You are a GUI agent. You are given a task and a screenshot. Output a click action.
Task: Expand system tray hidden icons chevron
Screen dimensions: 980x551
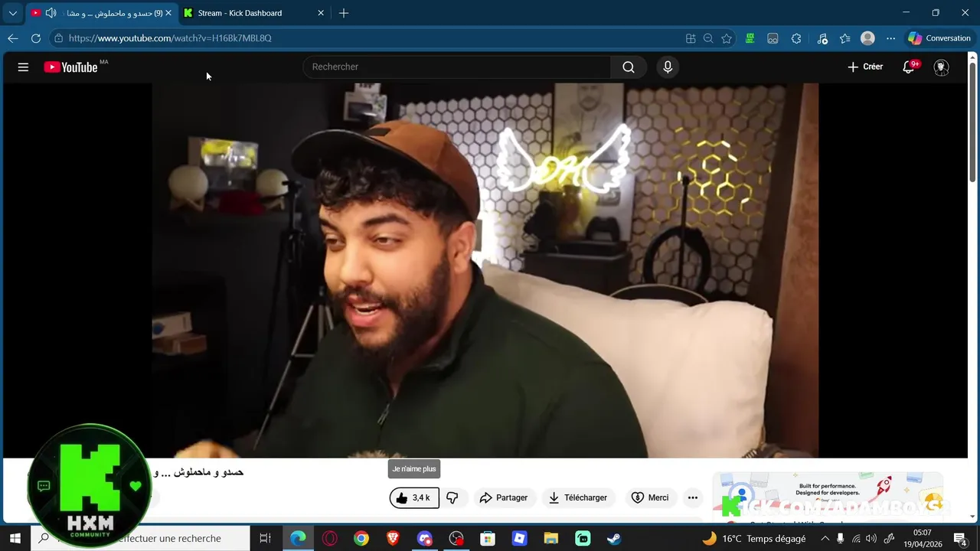click(825, 539)
